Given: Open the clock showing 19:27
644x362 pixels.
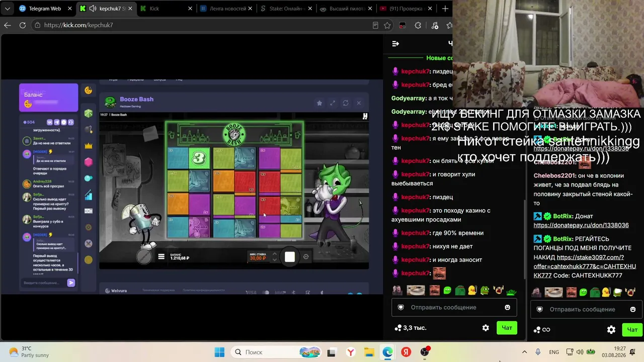Looking at the screenshot, I should tap(613, 352).
